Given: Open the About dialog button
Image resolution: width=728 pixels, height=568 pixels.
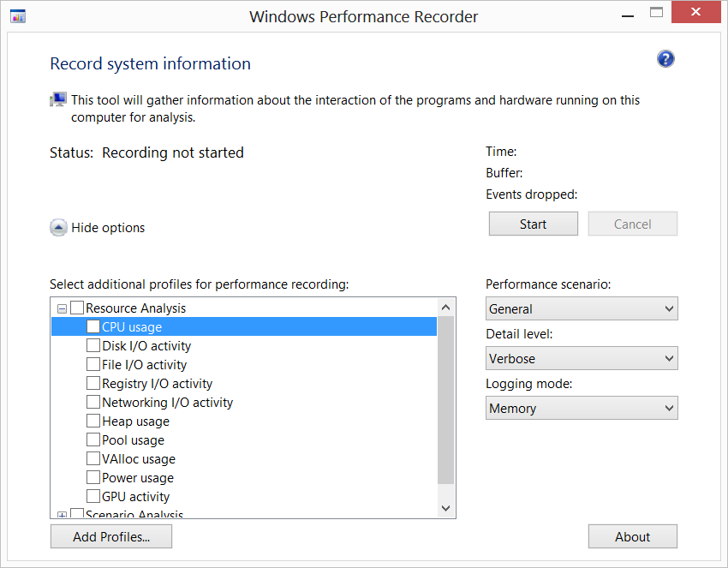Looking at the screenshot, I should pos(632,537).
